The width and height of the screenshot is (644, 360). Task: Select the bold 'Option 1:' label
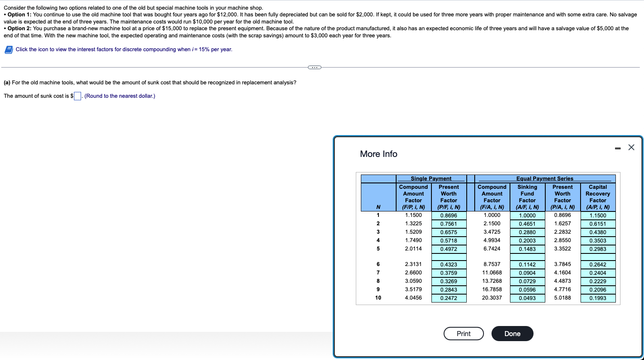pos(20,15)
